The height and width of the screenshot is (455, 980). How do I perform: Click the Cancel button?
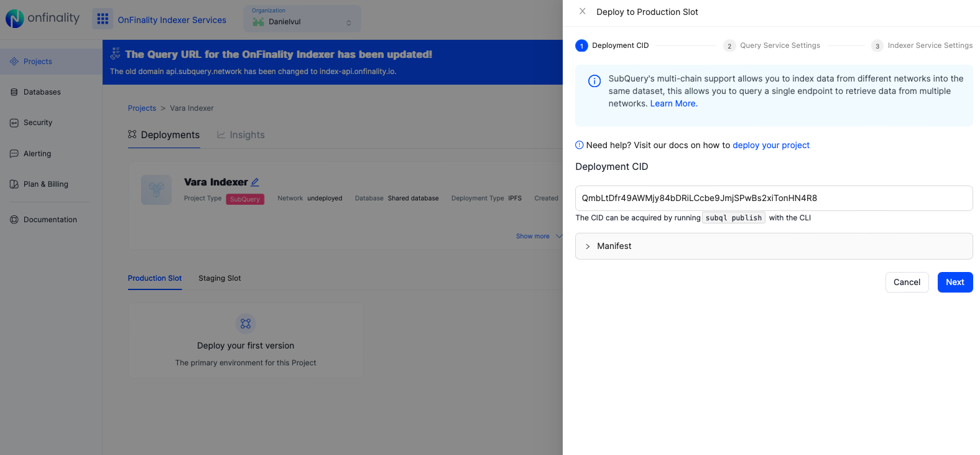pyautogui.click(x=907, y=282)
